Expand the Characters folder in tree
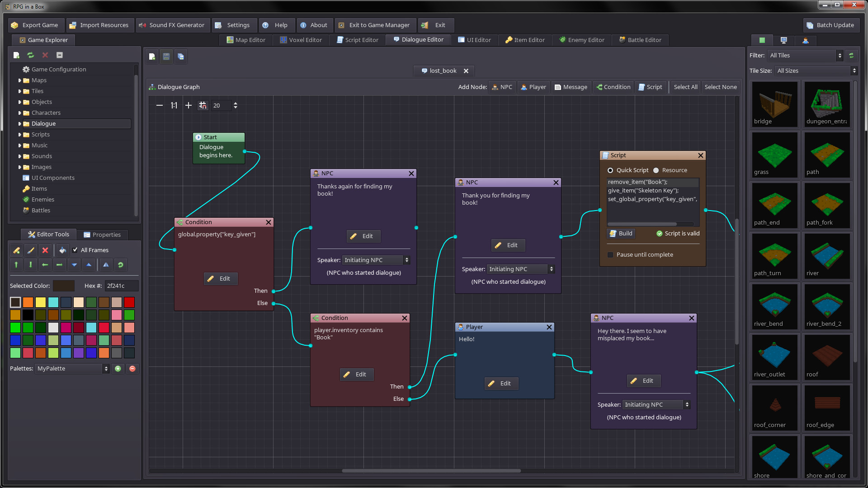The height and width of the screenshot is (488, 868). (x=20, y=113)
